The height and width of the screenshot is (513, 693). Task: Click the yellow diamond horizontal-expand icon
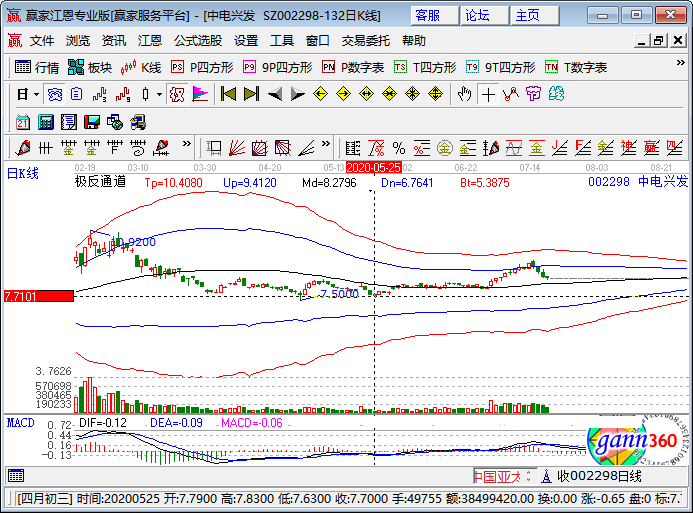coord(366,94)
